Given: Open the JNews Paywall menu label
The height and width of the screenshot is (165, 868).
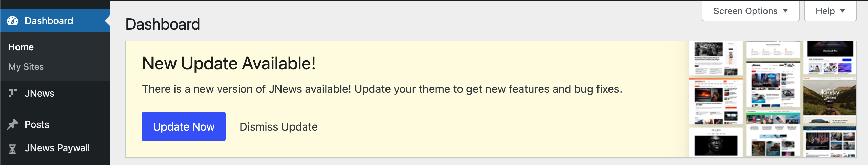Looking at the screenshot, I should click(57, 148).
